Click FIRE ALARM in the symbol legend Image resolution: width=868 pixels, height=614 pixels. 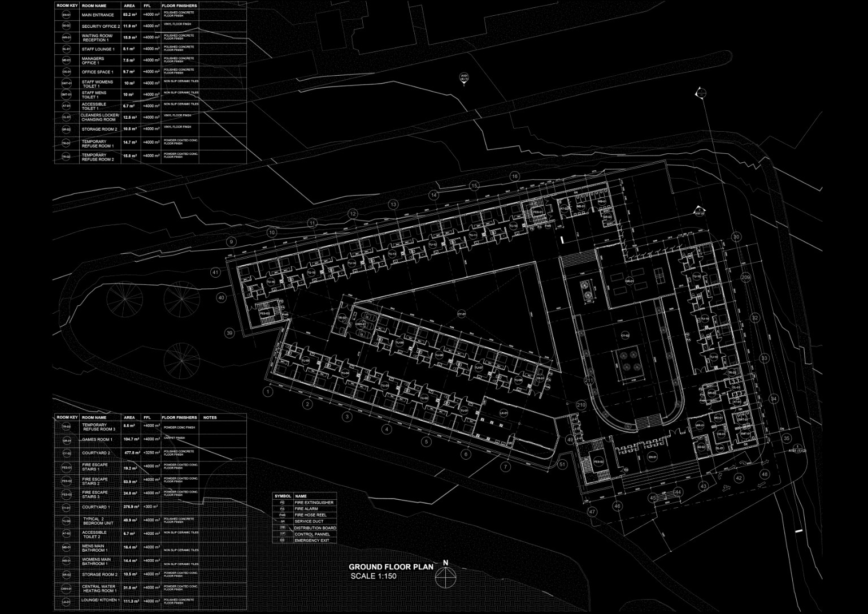(306, 509)
